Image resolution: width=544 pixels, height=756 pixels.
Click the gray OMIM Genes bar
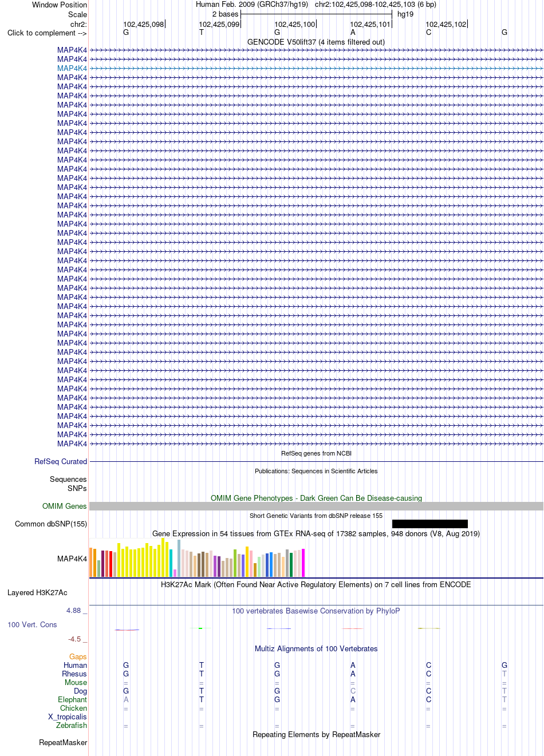point(316,506)
